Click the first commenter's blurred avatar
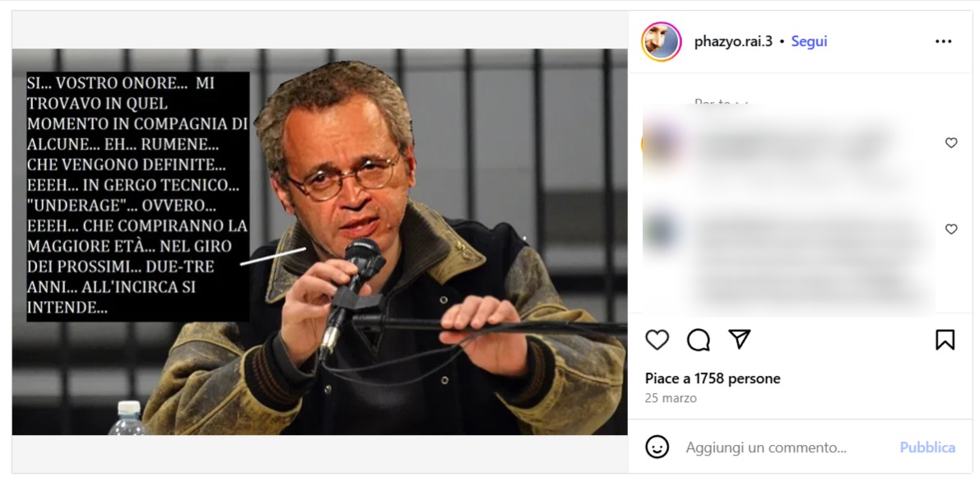Screen dimensions: 980x477 [x=662, y=144]
